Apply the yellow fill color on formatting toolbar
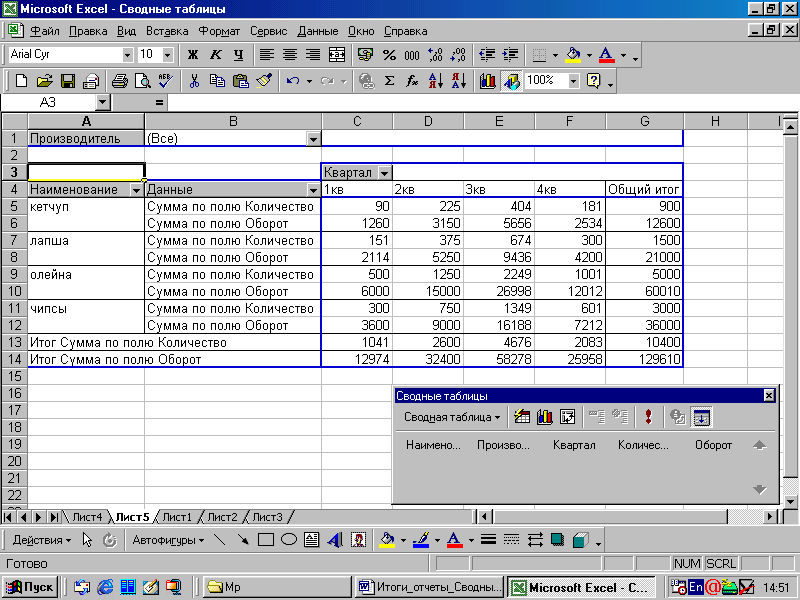The height and width of the screenshot is (600, 800). pos(573,54)
